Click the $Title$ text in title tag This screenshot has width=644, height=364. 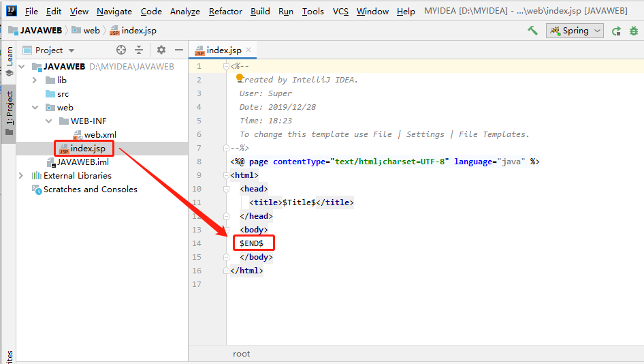(299, 202)
